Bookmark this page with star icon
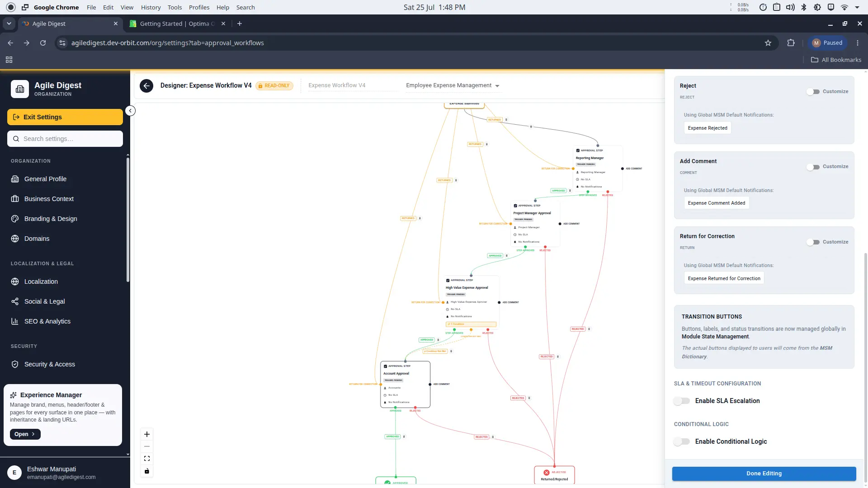 768,43
